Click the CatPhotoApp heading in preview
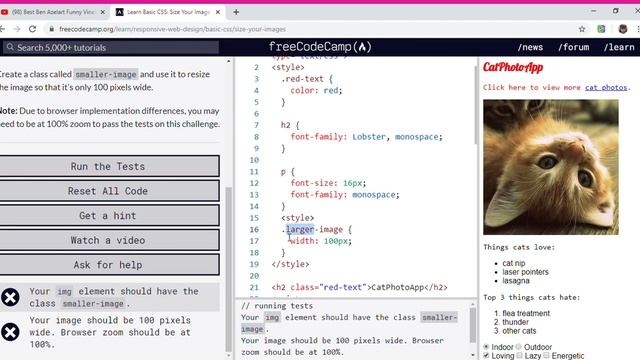This screenshot has width=640, height=360. click(x=513, y=67)
